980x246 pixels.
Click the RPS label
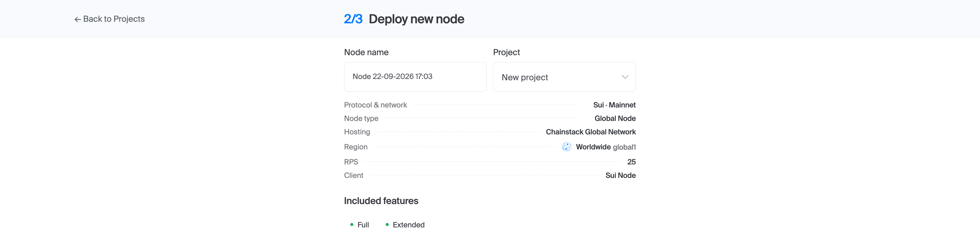[351, 162]
